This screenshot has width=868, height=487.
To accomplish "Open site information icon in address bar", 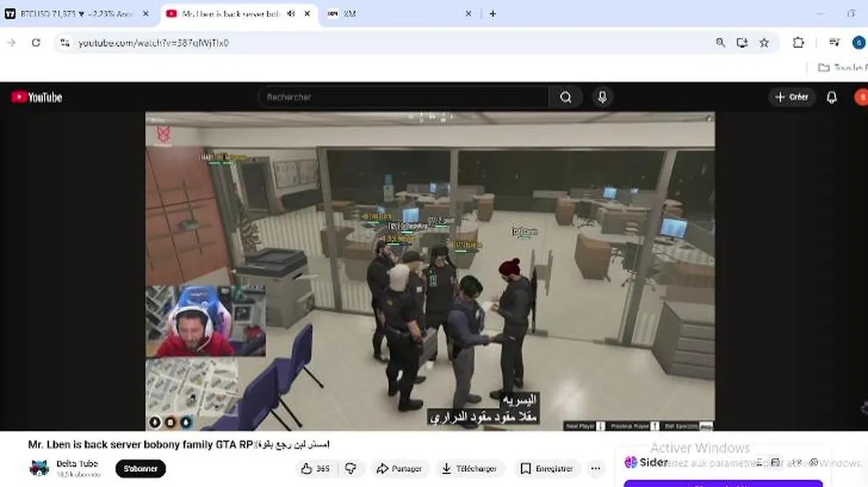I will coord(64,43).
